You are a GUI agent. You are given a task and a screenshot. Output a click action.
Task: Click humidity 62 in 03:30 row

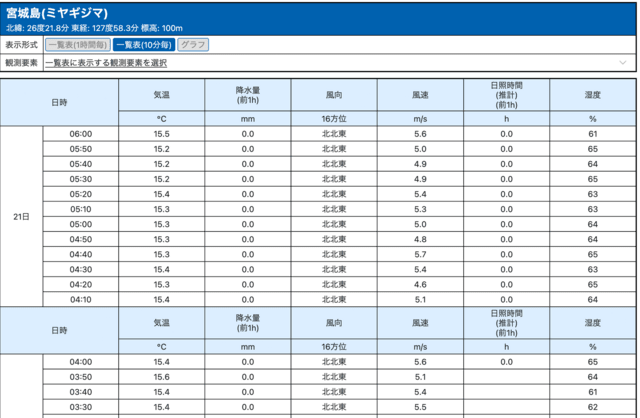(593, 407)
